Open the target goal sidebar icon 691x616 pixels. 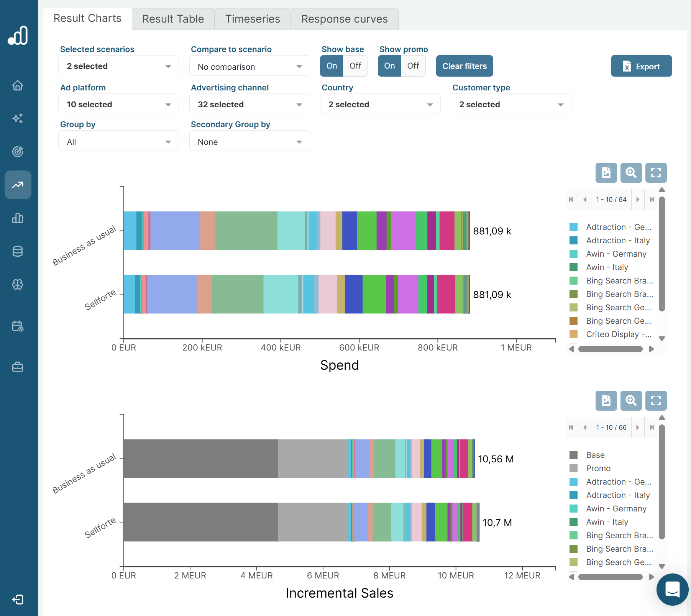18,152
